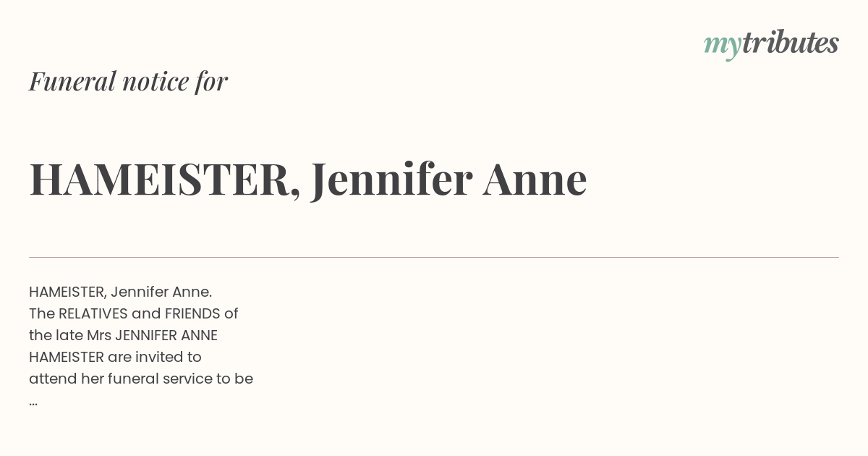Click the line "HAMEISTER are invited to"
This screenshot has height=456, width=868.
[115, 358]
